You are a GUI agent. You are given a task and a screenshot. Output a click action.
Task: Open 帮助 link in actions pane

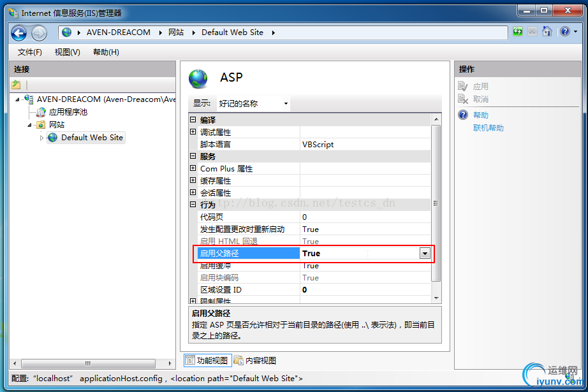coord(480,115)
